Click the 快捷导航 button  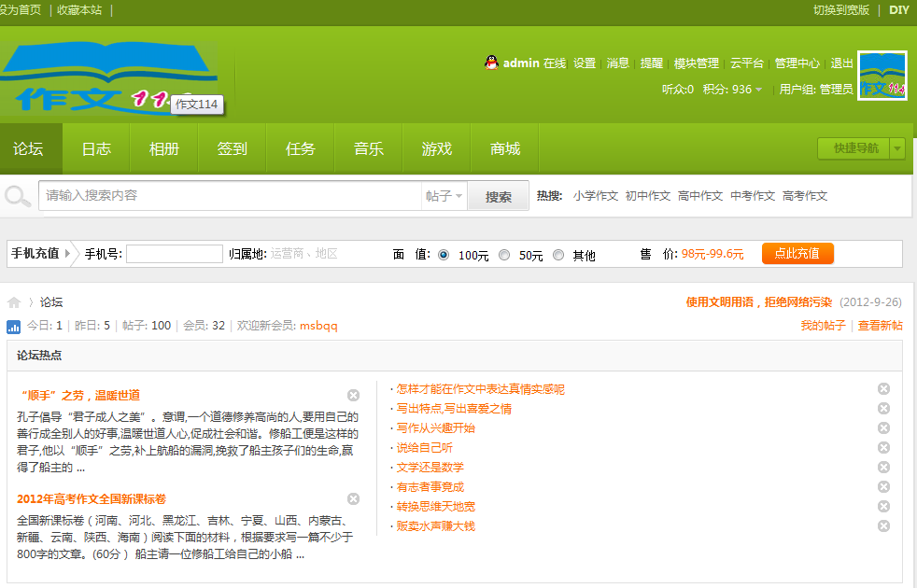click(854, 148)
